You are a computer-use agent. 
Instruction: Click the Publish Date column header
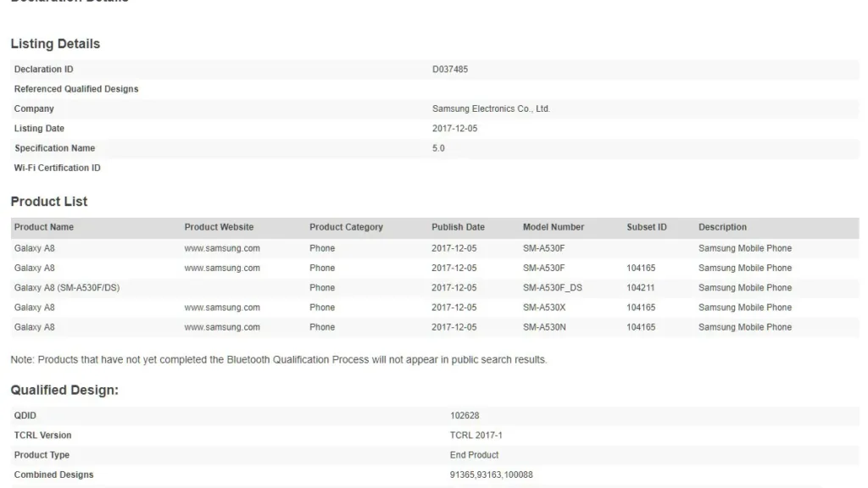(x=458, y=227)
